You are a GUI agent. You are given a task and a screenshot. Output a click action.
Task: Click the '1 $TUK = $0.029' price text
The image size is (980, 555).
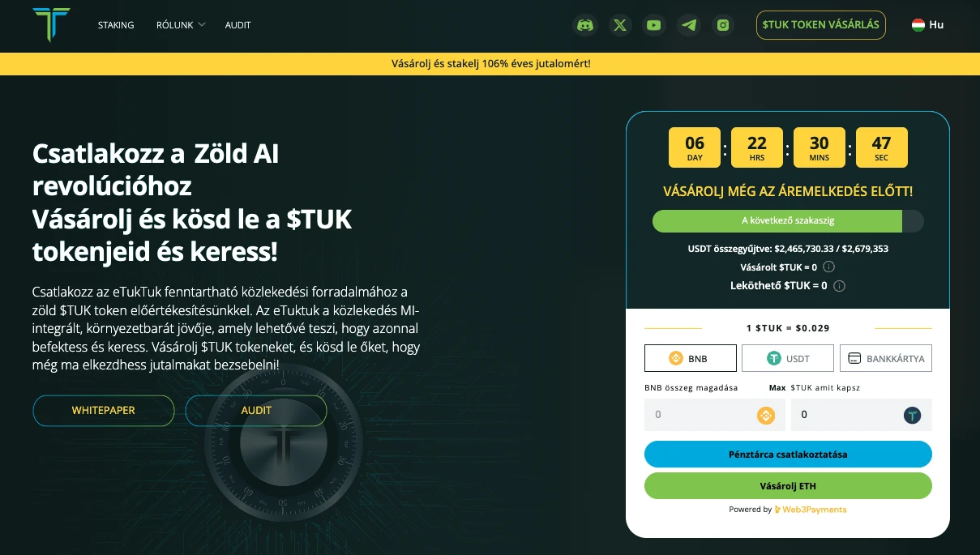pos(788,329)
